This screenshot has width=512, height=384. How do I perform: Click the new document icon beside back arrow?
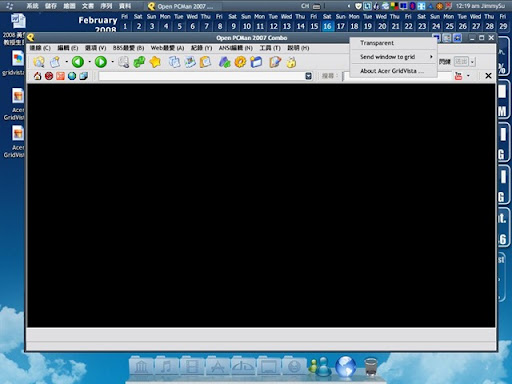tap(55, 62)
